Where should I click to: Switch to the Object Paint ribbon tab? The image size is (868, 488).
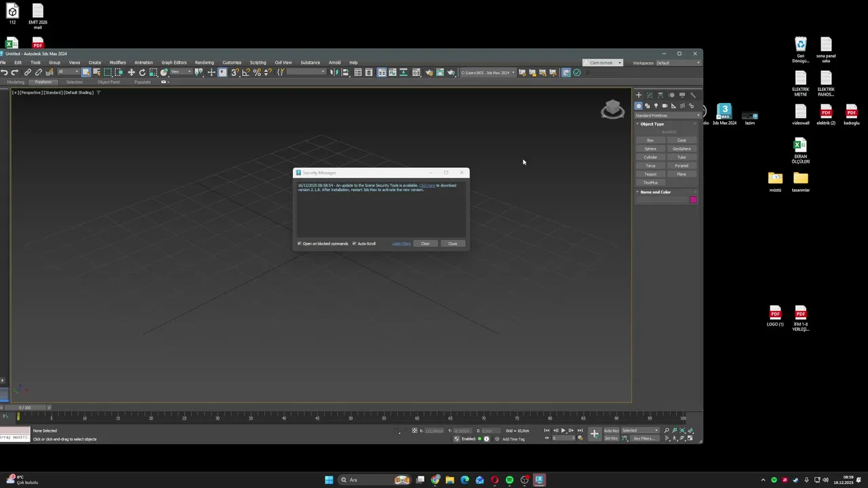coord(108,82)
